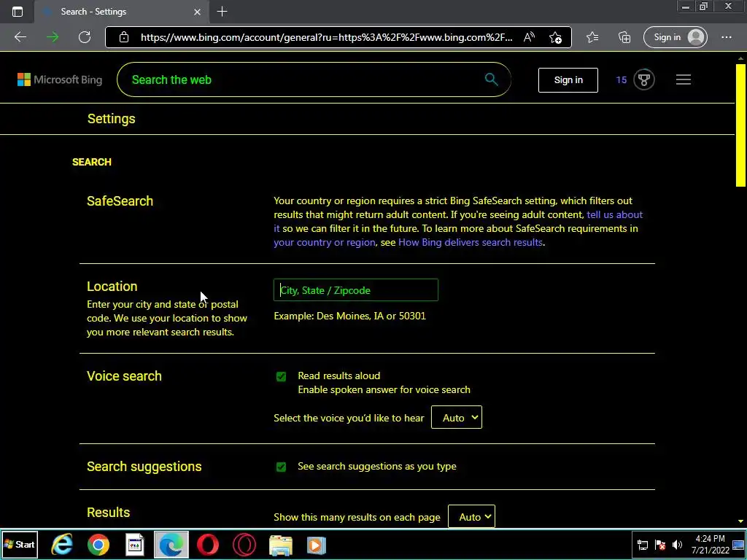This screenshot has height=560, width=747.
Task: Click the Settings page heading
Action: 111,119
